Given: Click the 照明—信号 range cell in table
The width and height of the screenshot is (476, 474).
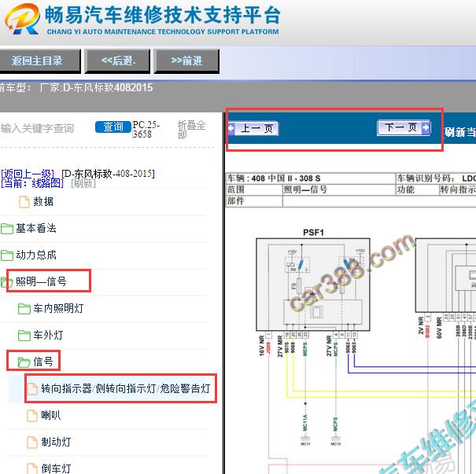Looking at the screenshot, I should [x=339, y=190].
